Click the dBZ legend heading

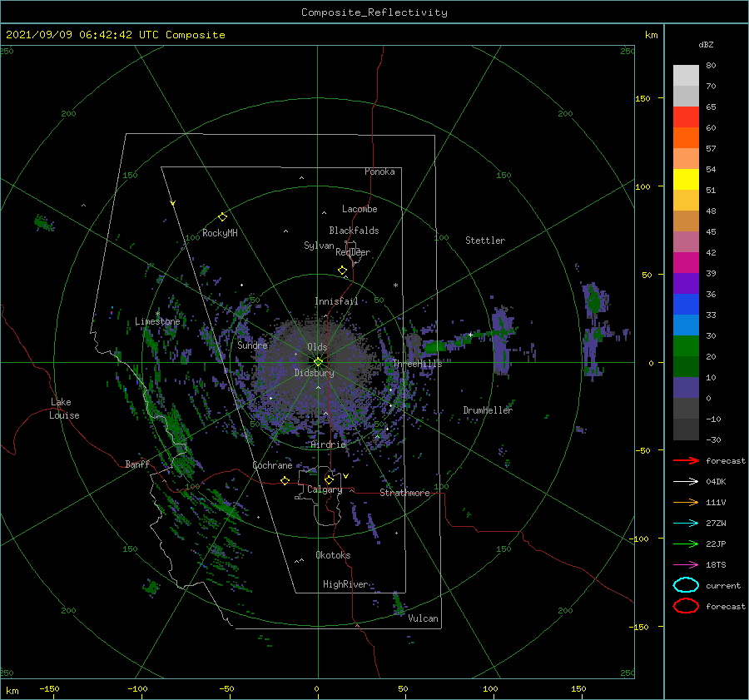706,44
